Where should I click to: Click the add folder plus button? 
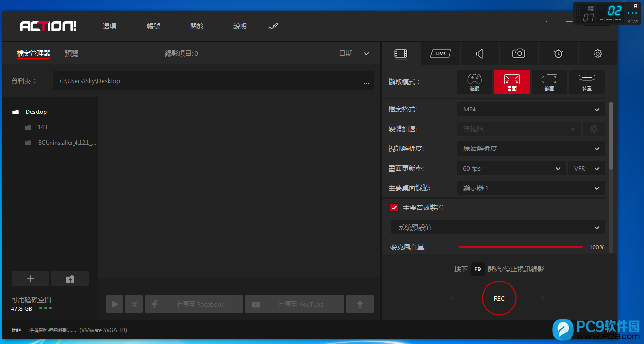31,279
